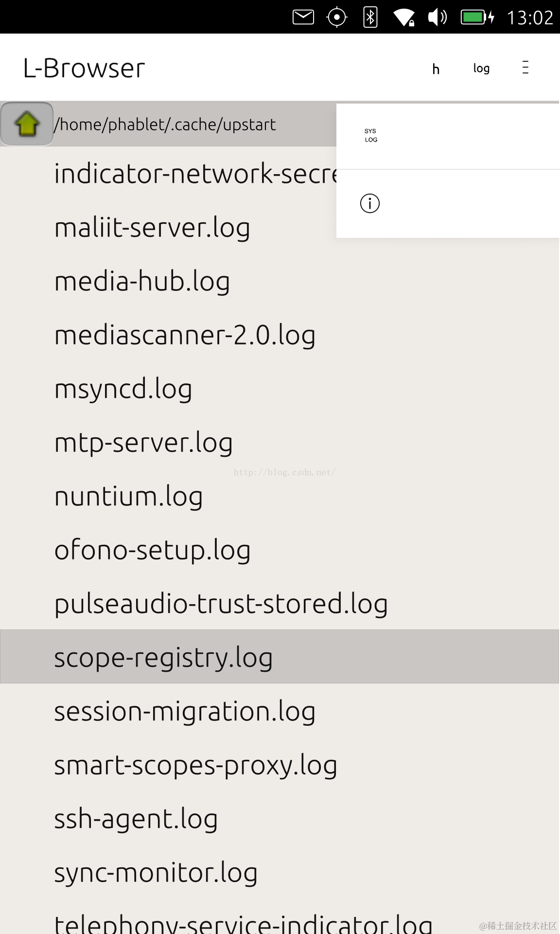Click the info circle icon
The image size is (560, 934).
369,203
